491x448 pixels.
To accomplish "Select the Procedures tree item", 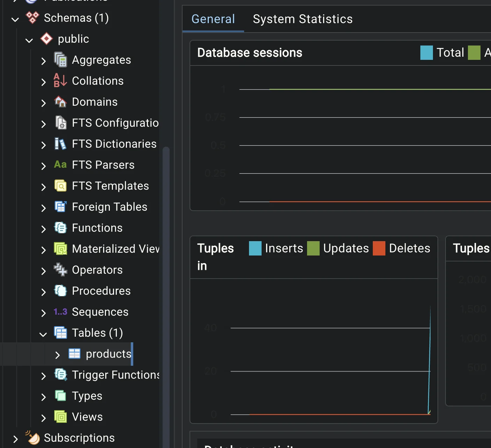I will [101, 290].
